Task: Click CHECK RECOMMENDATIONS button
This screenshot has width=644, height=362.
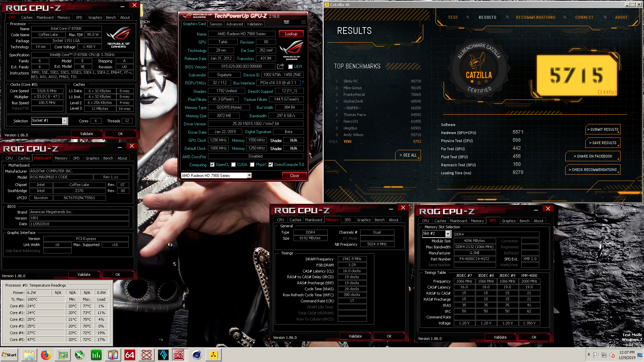Action: 593,170
